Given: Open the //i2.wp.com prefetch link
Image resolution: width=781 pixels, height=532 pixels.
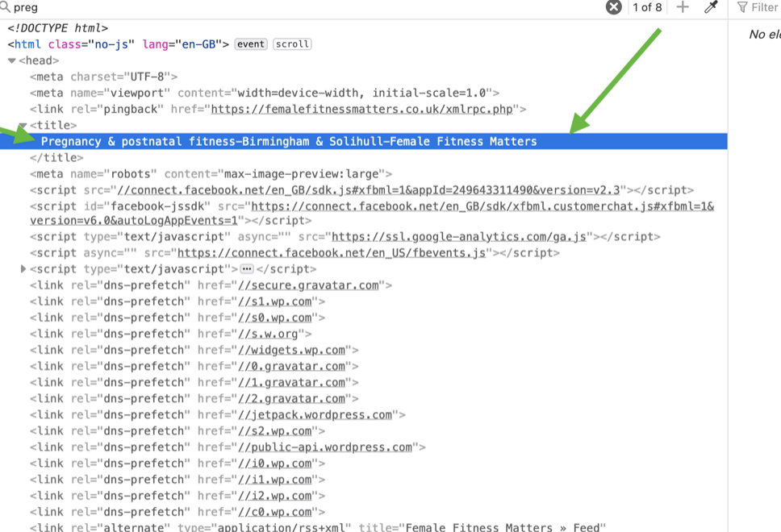Looking at the screenshot, I should (275, 496).
